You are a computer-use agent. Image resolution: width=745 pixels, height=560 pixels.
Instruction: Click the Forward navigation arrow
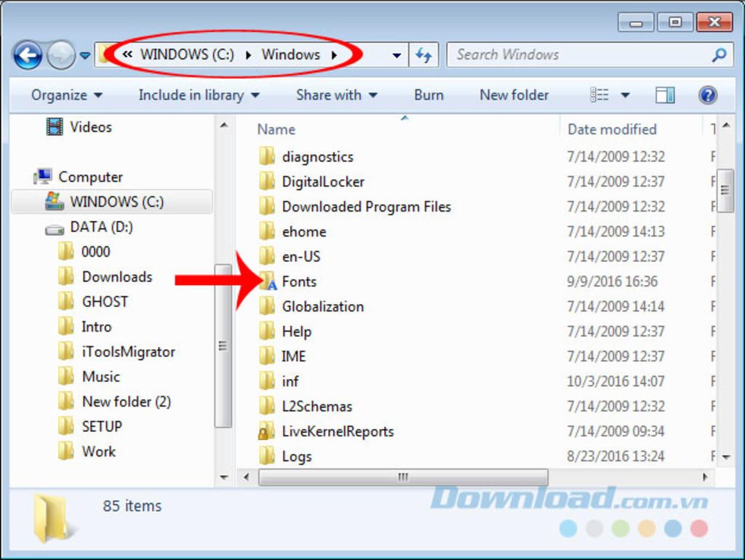coord(61,55)
